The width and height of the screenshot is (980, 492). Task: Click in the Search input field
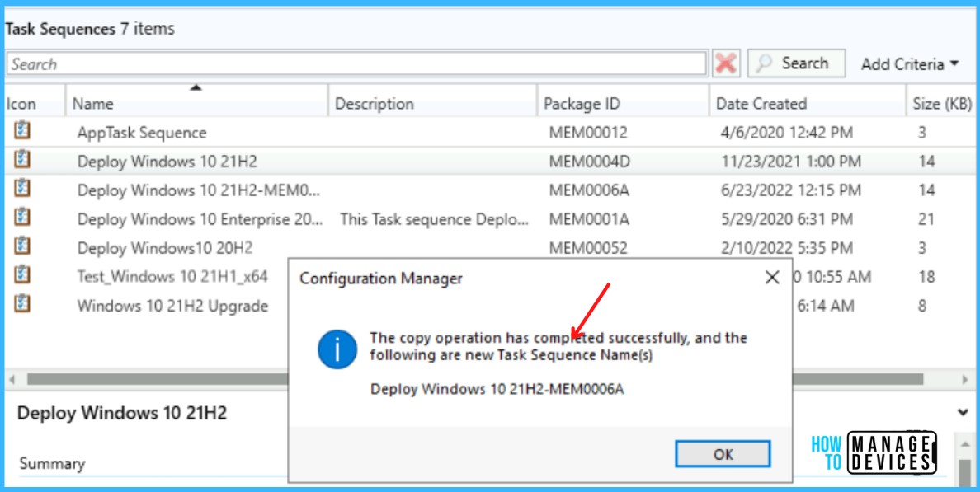[x=356, y=63]
